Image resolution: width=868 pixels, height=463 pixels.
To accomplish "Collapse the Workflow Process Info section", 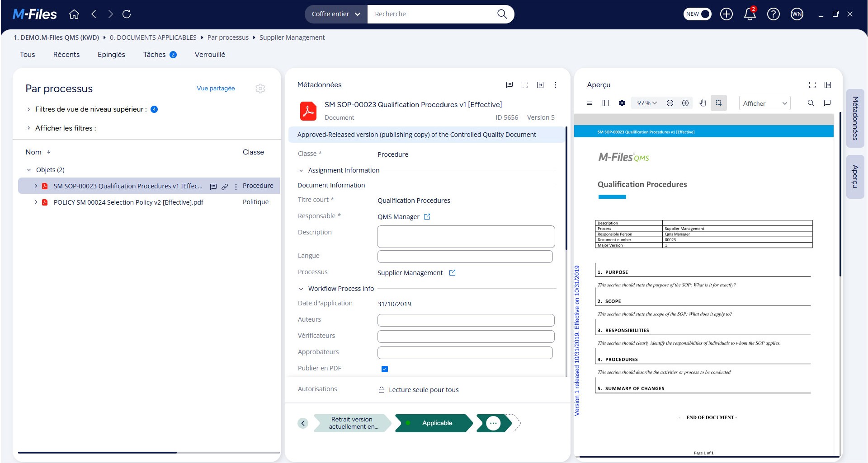I will pos(301,289).
